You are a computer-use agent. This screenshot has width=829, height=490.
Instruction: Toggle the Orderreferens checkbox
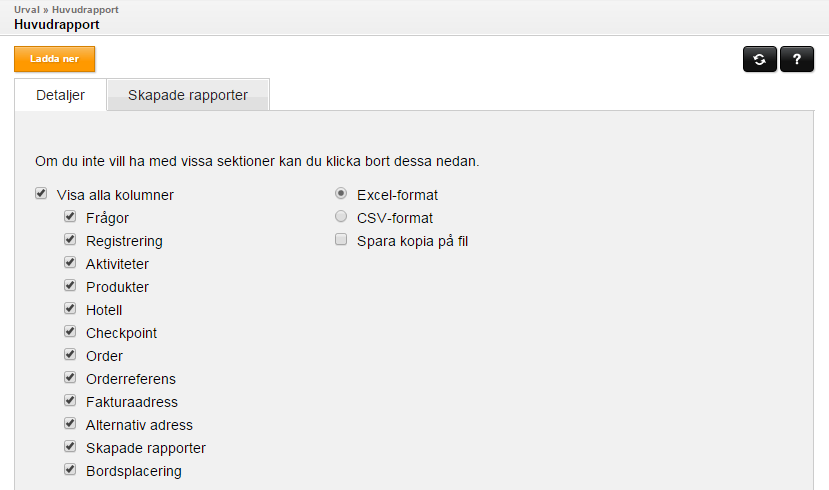(x=70, y=377)
